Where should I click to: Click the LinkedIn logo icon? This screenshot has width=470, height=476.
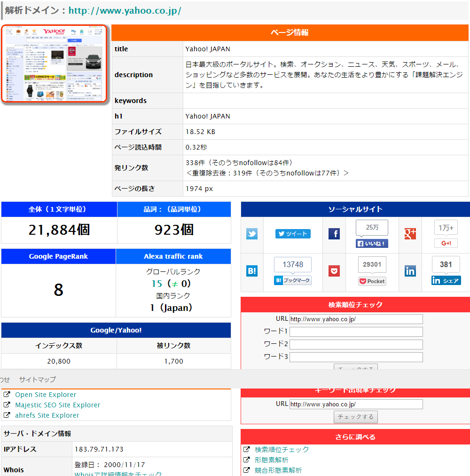[x=410, y=271]
